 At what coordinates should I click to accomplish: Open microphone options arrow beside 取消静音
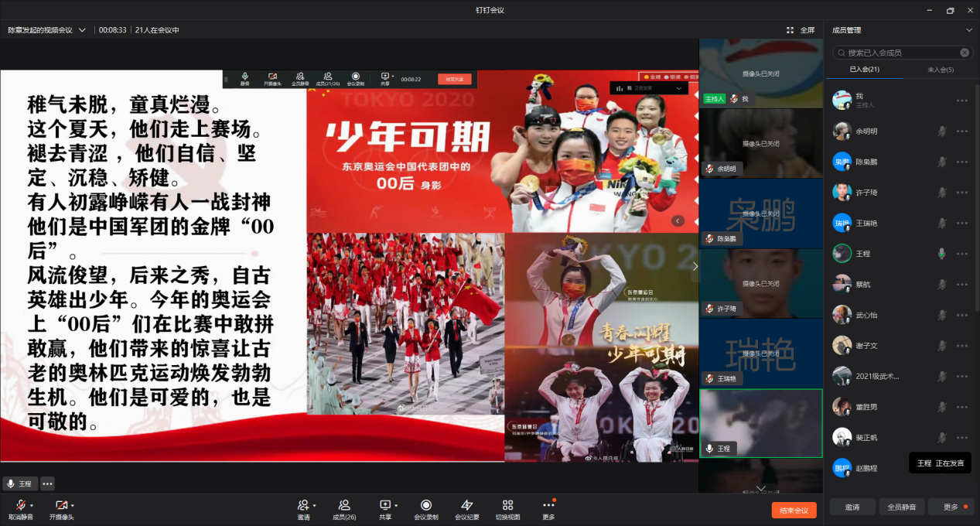point(32,505)
